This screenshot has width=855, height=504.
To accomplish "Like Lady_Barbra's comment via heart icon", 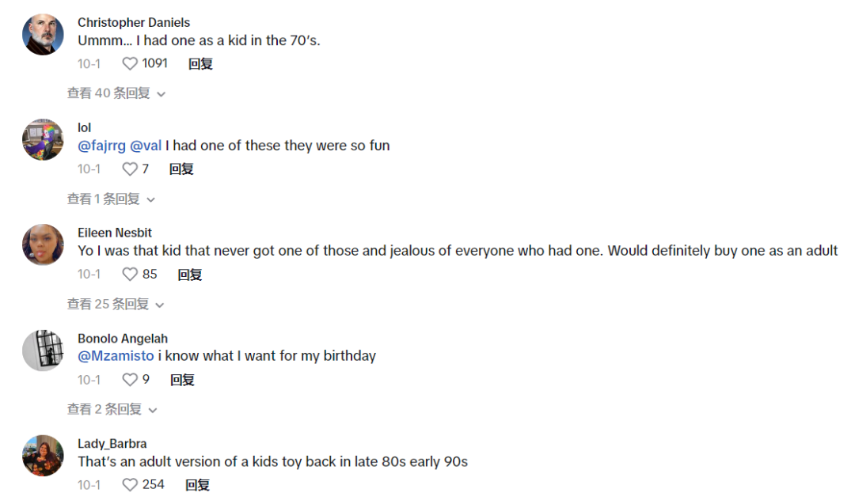I will point(130,484).
